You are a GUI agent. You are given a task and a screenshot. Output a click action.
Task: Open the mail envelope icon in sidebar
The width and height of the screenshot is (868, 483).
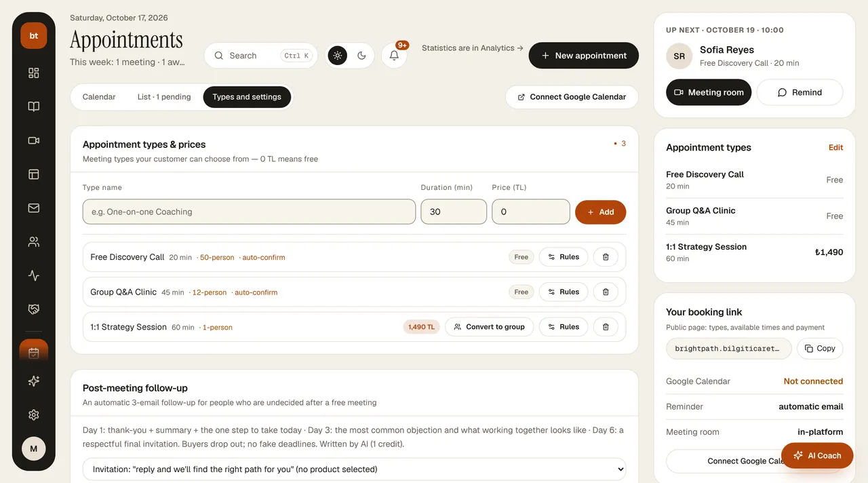point(34,208)
